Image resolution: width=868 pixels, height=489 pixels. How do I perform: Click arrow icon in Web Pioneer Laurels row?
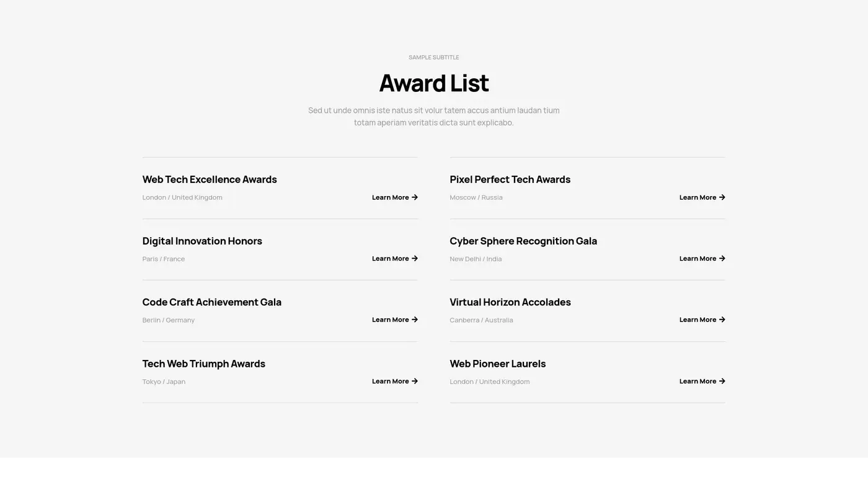coord(722,381)
